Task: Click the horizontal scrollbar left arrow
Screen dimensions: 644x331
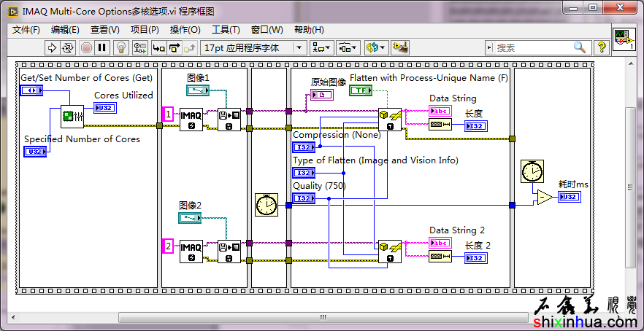Action: (x=13, y=317)
